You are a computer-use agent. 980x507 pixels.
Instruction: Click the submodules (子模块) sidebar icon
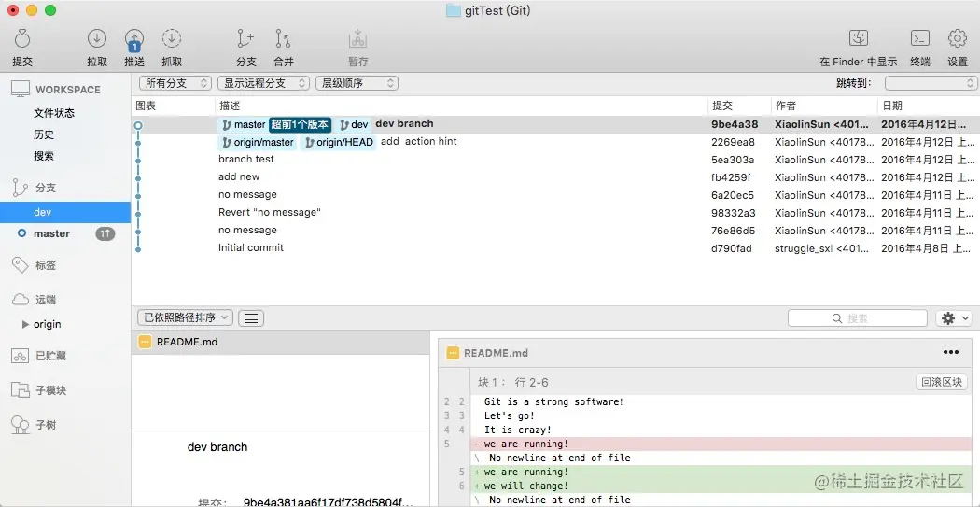[21, 390]
